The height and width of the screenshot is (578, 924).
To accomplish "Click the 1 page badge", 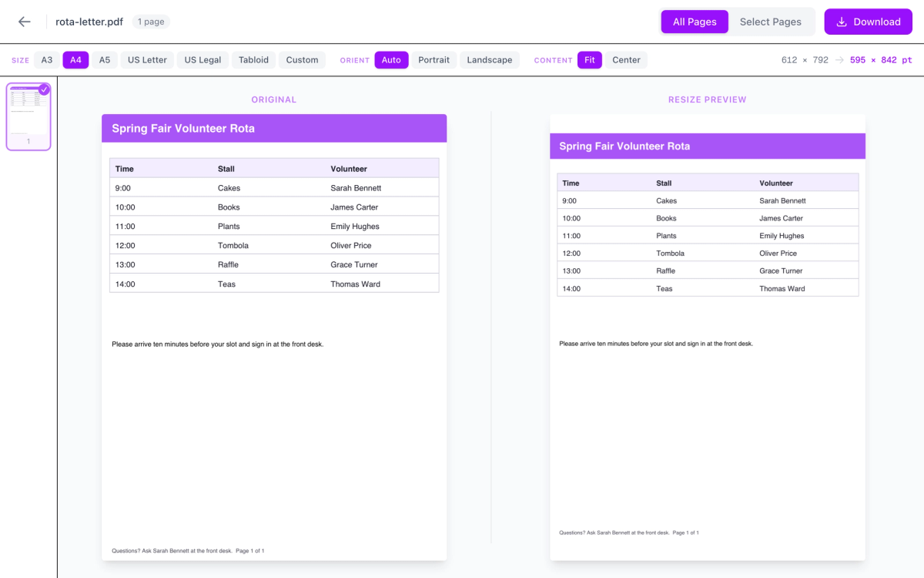I will [151, 22].
